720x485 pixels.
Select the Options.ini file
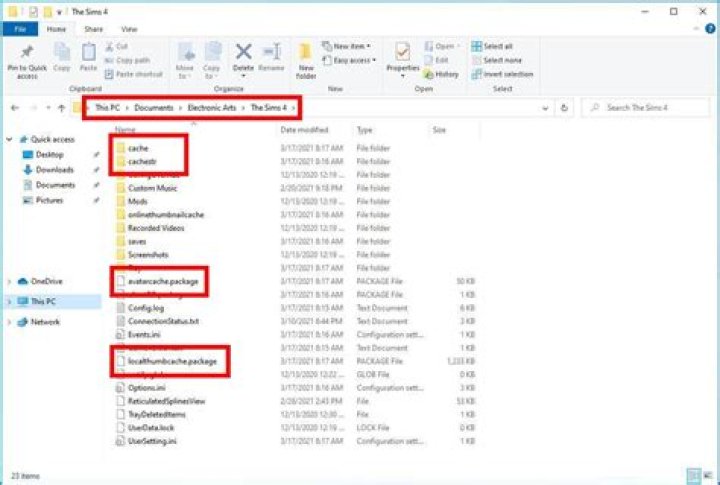(x=146, y=388)
